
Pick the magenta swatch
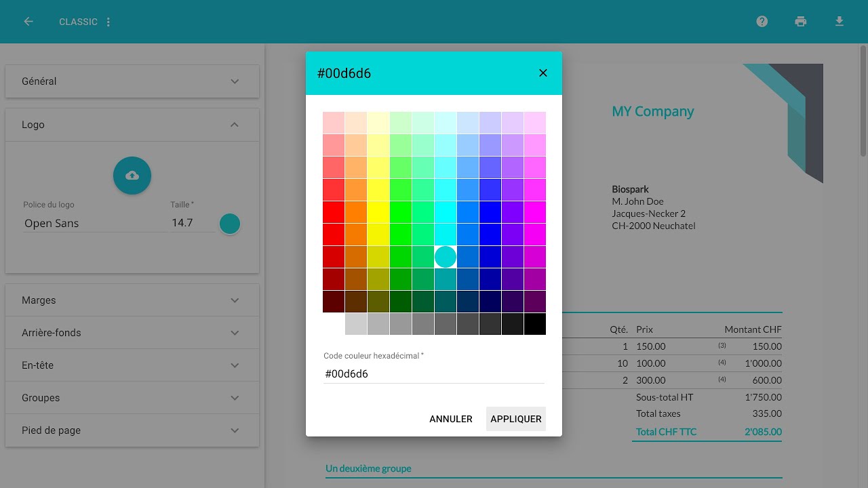point(535,212)
